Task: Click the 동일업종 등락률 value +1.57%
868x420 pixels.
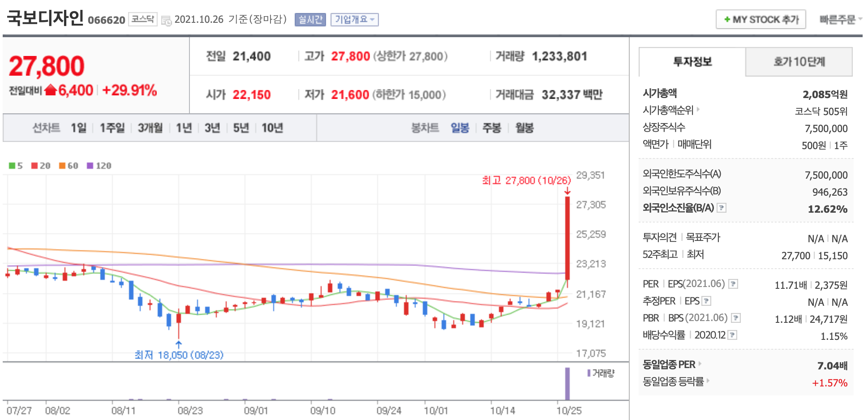Action: (x=830, y=383)
